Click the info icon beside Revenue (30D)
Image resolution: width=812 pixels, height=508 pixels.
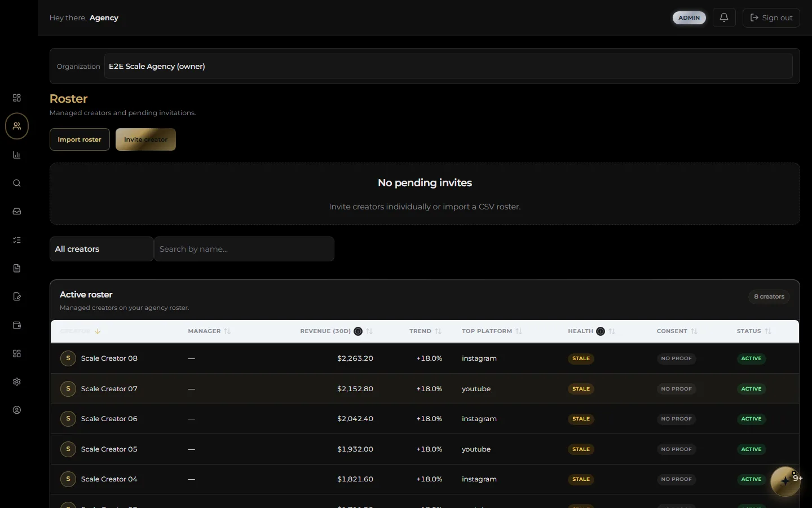point(358,331)
